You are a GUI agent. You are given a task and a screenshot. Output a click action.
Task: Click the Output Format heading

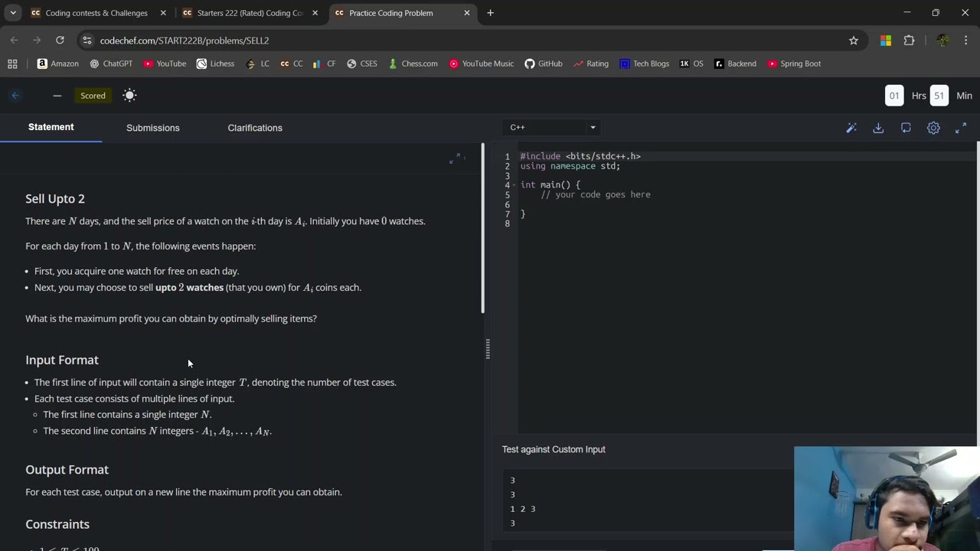67,470
